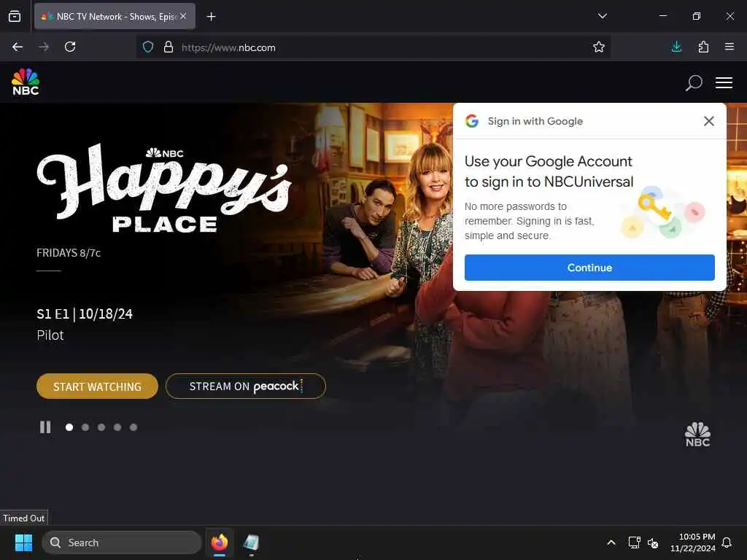Screen dimensions: 747x560
Task: Click the site security padlock icon
Action: point(169,47)
